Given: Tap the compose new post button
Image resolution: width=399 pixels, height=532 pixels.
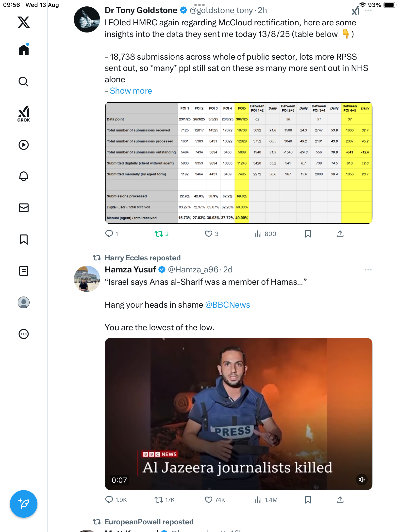Looking at the screenshot, I should (24, 504).
